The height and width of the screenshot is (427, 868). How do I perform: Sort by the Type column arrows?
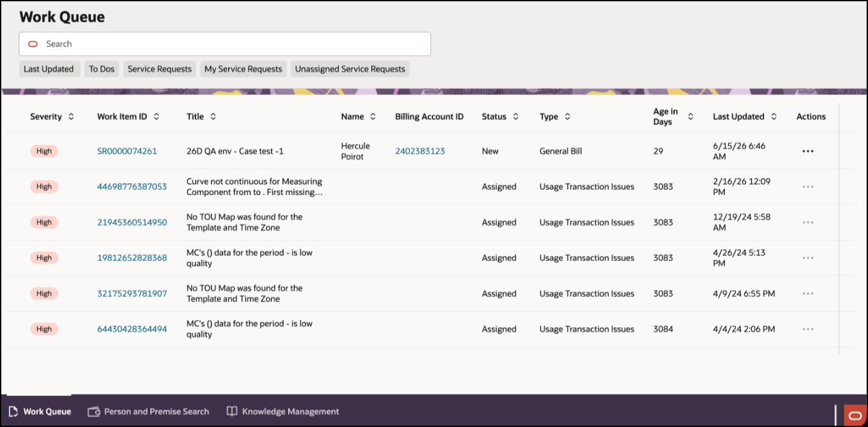(x=567, y=117)
